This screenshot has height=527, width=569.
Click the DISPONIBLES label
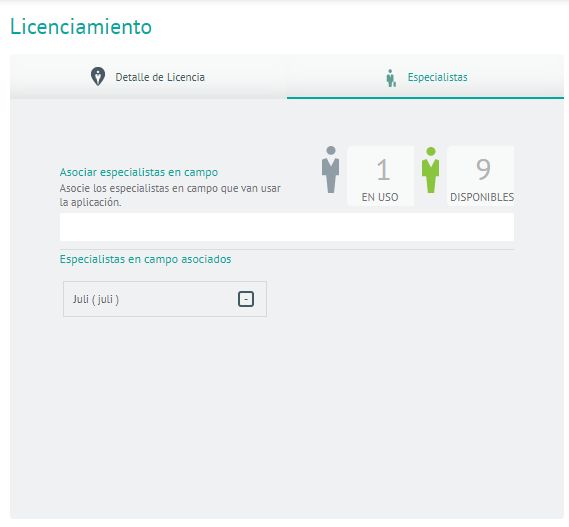point(482,197)
